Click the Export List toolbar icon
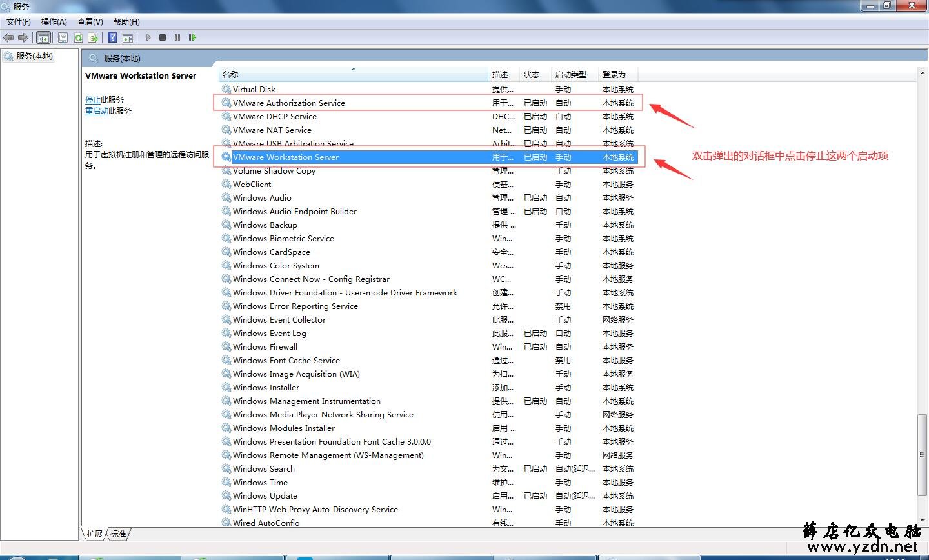 click(x=93, y=37)
